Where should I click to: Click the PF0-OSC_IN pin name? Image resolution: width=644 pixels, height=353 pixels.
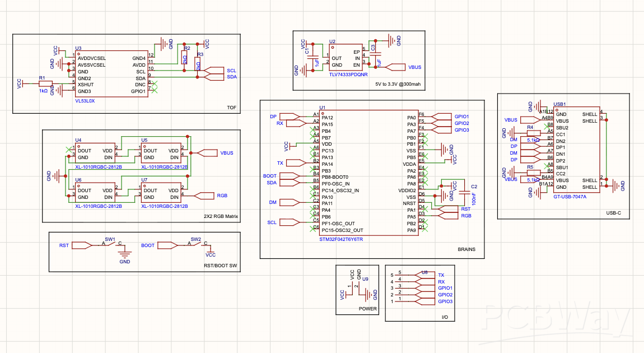click(x=335, y=184)
